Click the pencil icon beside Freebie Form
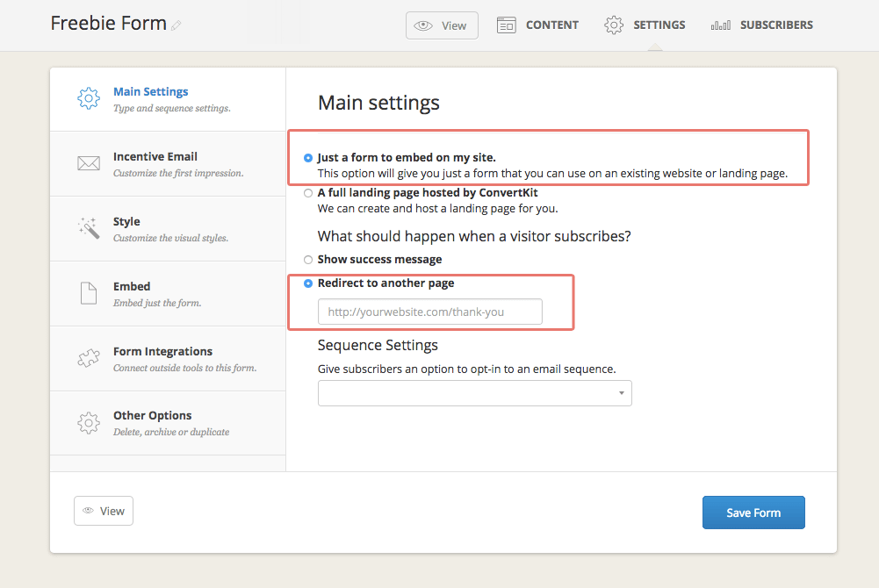Screen dimensions: 879x588 point(177,25)
